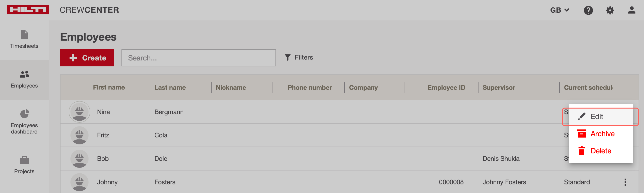Open settings gear icon
The width and height of the screenshot is (644, 193).
(x=610, y=10)
